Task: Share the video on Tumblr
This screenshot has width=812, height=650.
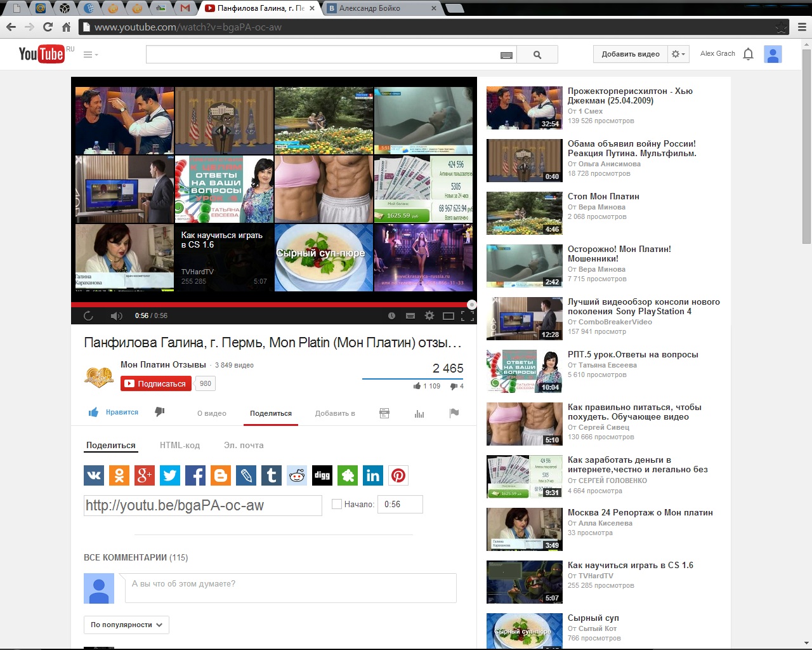Action: [272, 475]
